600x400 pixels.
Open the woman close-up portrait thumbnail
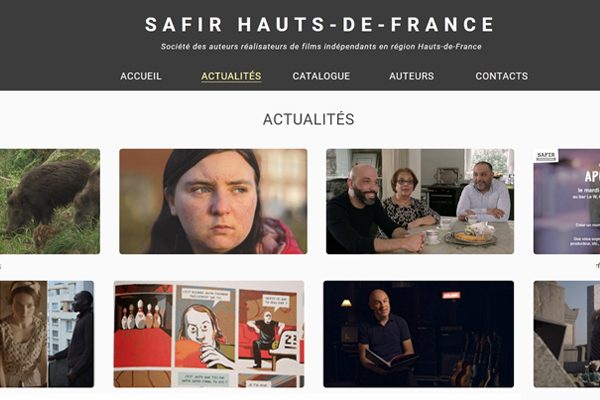213,201
